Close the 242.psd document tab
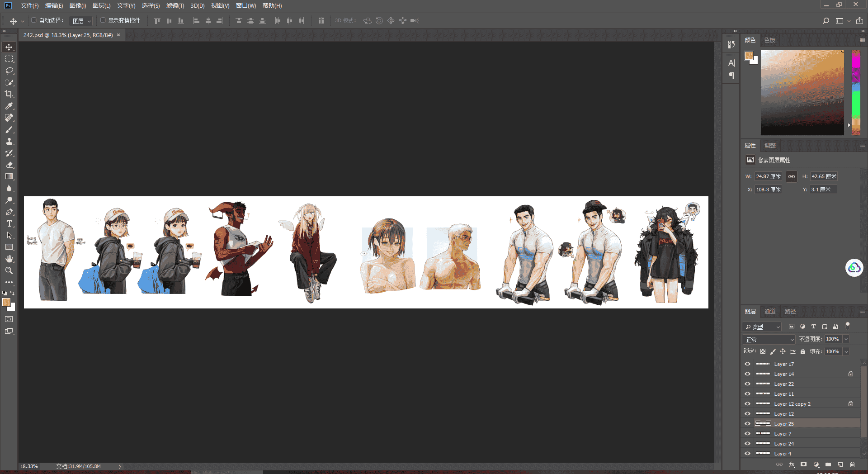The height and width of the screenshot is (474, 868). [x=118, y=35]
